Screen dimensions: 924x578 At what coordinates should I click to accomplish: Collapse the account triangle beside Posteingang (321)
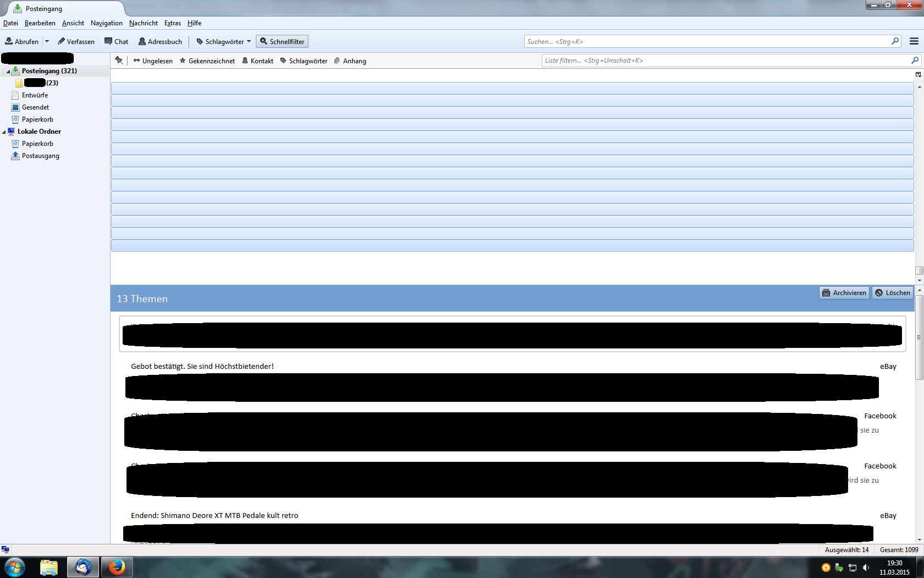coord(8,72)
